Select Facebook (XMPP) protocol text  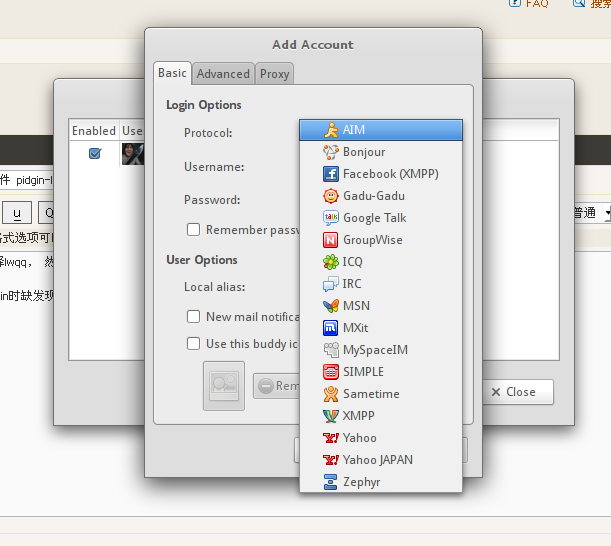click(391, 174)
